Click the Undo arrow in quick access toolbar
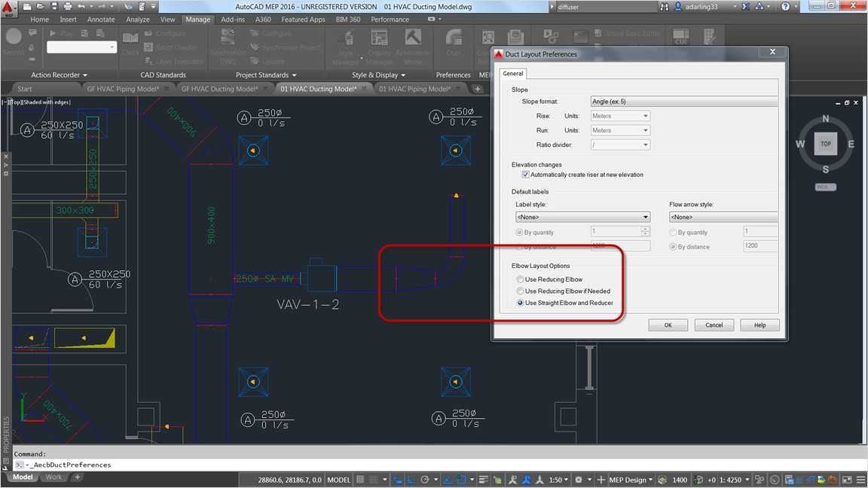Viewport: 868px width, 488px height. pyautogui.click(x=81, y=7)
